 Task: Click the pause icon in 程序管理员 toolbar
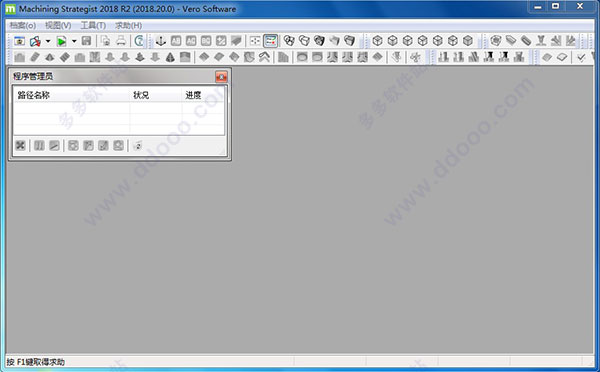coord(39,145)
